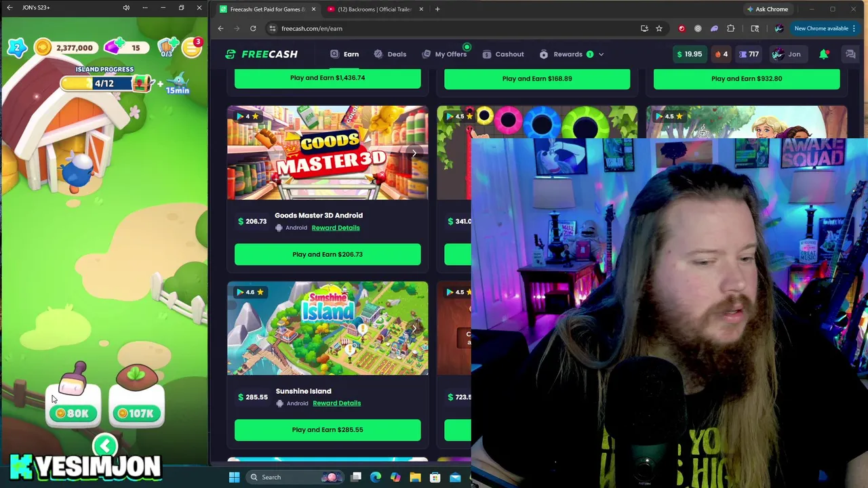
Task: Click the taskbar Search box
Action: pyautogui.click(x=295, y=477)
